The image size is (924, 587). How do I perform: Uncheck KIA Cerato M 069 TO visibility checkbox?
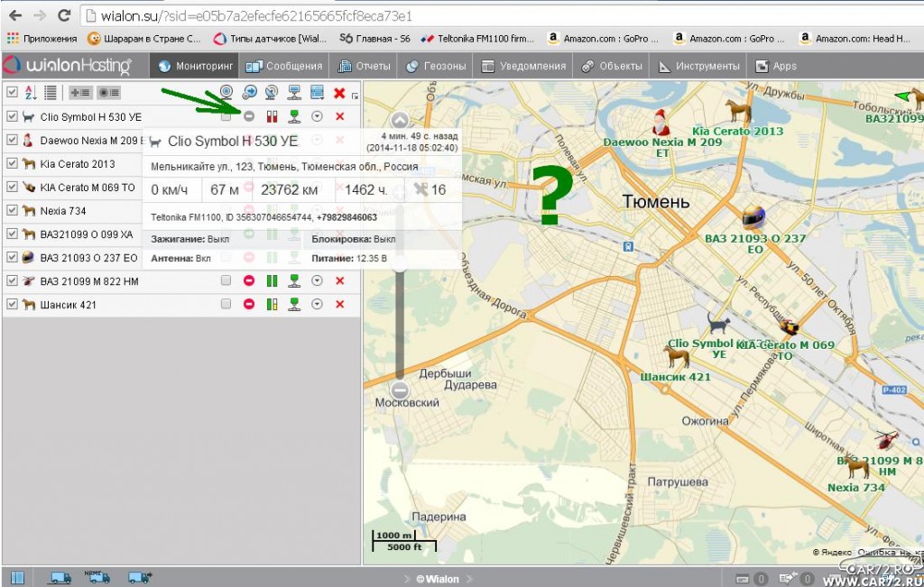[x=12, y=187]
